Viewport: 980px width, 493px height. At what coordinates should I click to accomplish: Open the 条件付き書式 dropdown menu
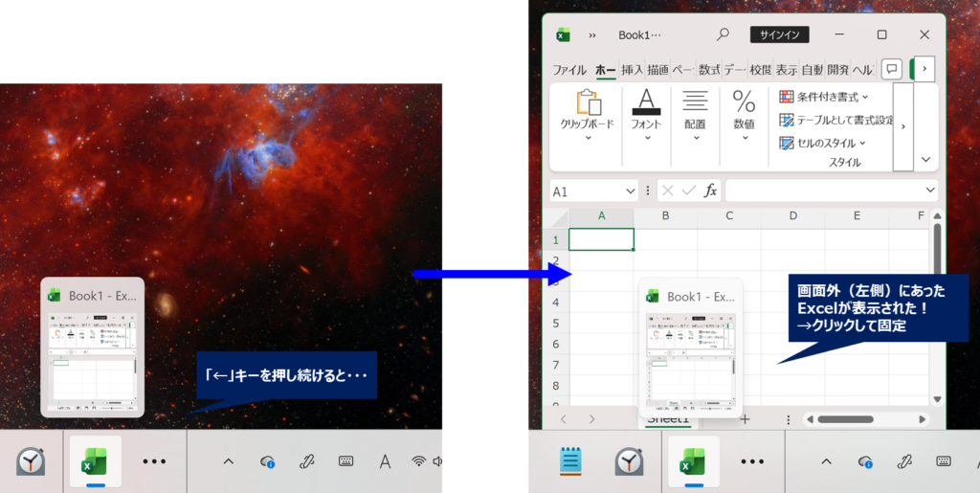click(824, 97)
